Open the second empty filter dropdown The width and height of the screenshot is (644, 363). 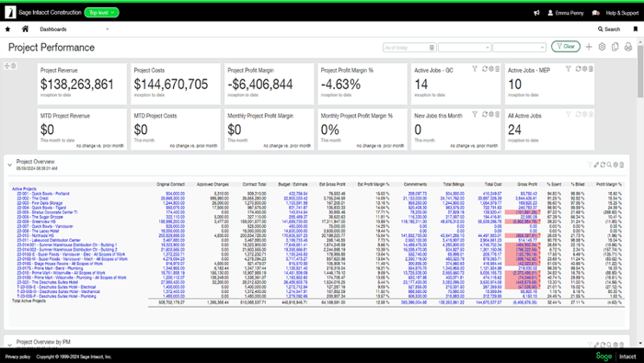pyautogui.click(x=519, y=48)
